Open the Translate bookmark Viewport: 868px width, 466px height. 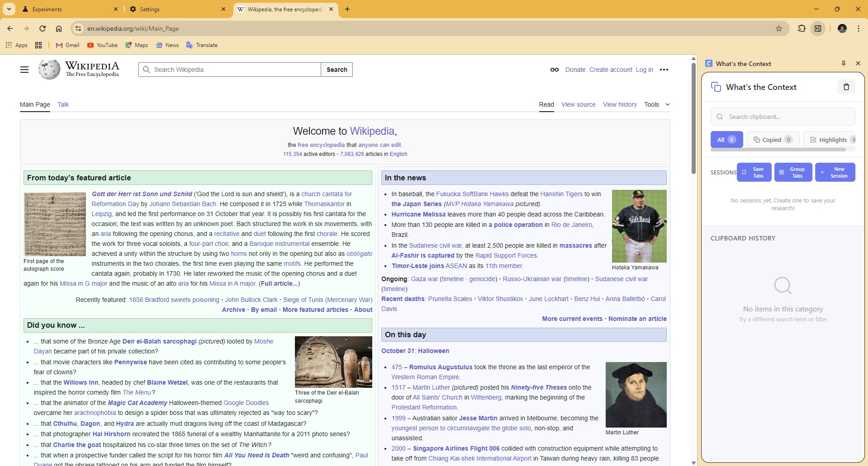tap(202, 45)
